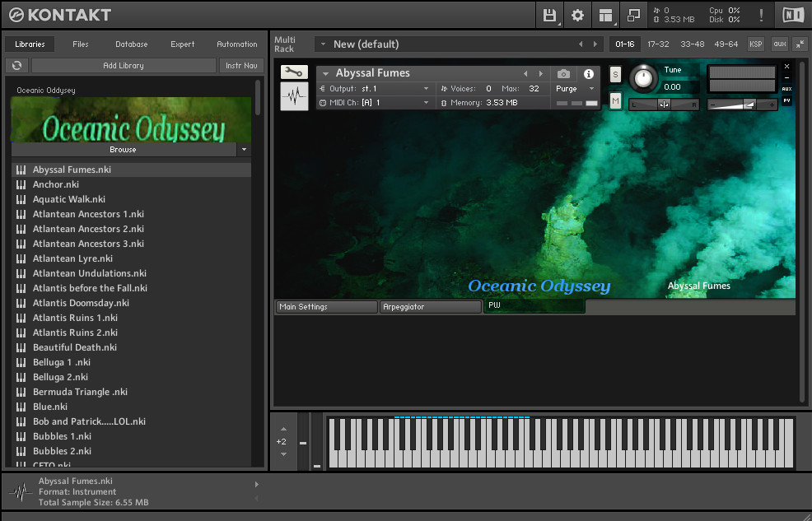Open the multi preset dropdown menu

click(x=323, y=44)
